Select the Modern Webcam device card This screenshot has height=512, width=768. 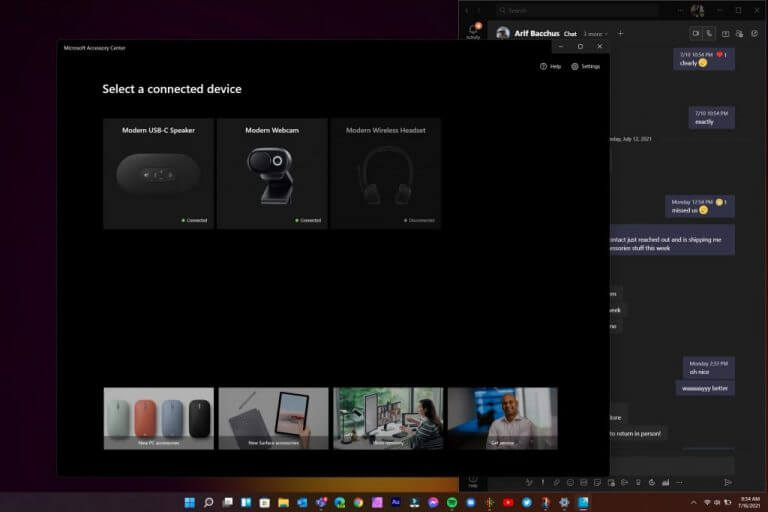click(x=272, y=173)
